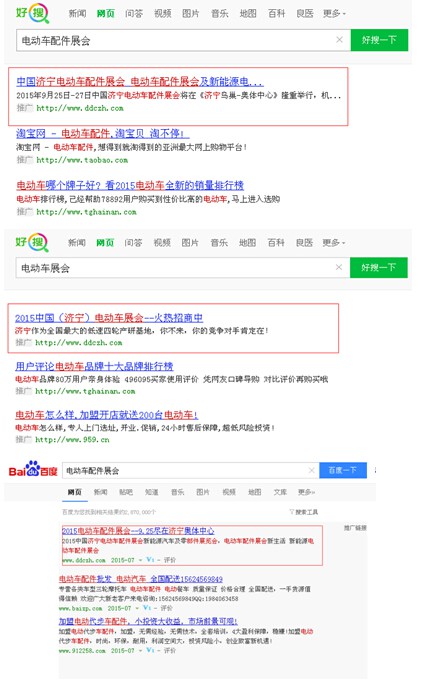Click the 评价 link on the www.baizp.com result
424x689 pixels.
click(x=167, y=608)
